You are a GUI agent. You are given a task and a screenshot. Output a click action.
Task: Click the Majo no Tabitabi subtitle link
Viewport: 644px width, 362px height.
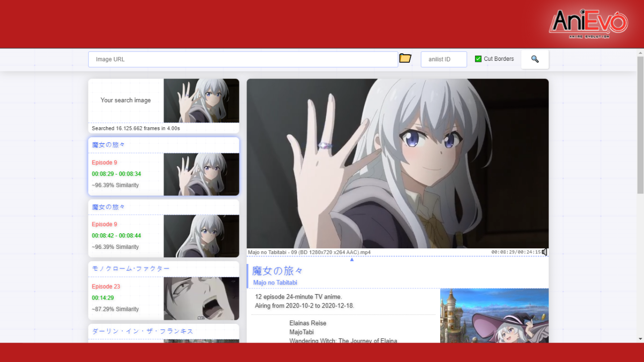(275, 283)
